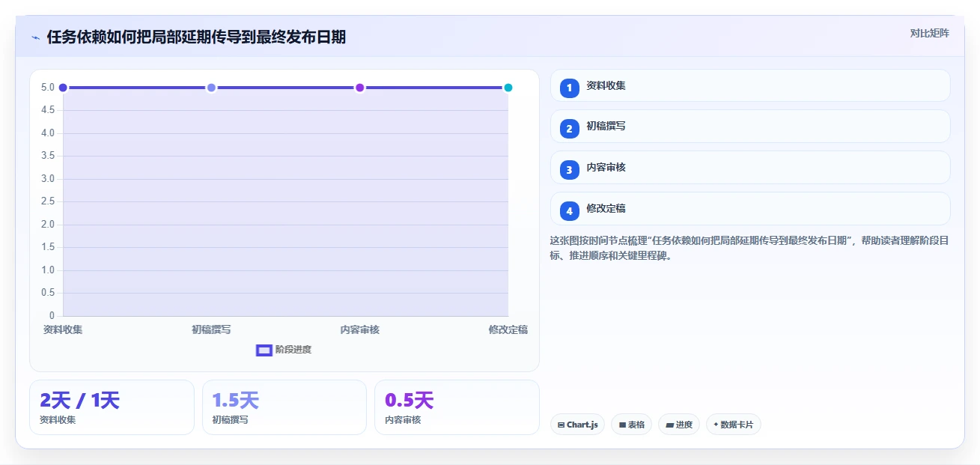Viewport: 980px width, 465px height.
Task: Click the y-axis value 2.5
Action: [x=48, y=201]
